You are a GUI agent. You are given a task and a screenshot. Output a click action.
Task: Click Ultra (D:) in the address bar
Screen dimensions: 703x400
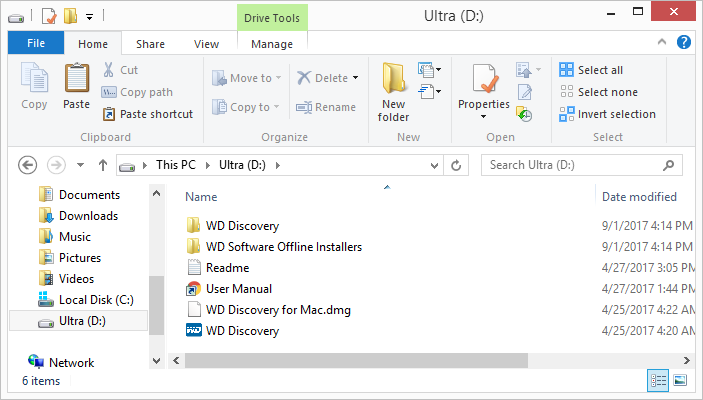point(242,165)
